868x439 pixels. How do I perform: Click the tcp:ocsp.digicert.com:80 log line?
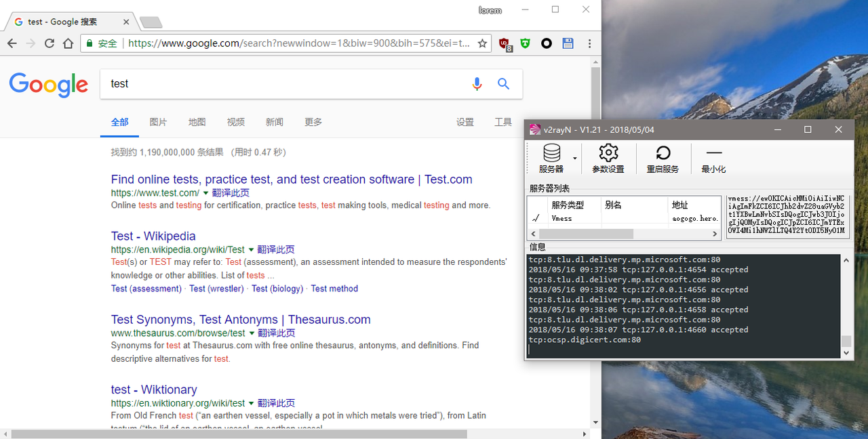pyautogui.click(x=585, y=340)
